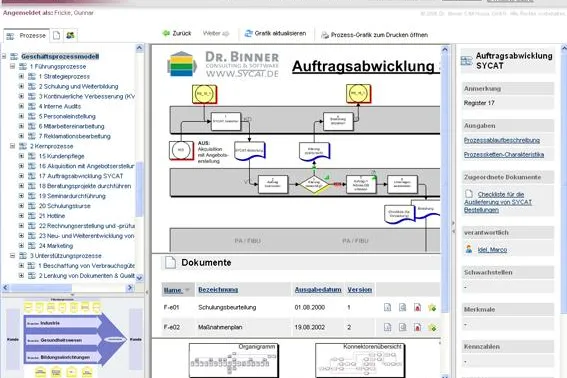Collapse the 3 Unterstützungsprozesse branch
The image size is (567, 378).
12,255
